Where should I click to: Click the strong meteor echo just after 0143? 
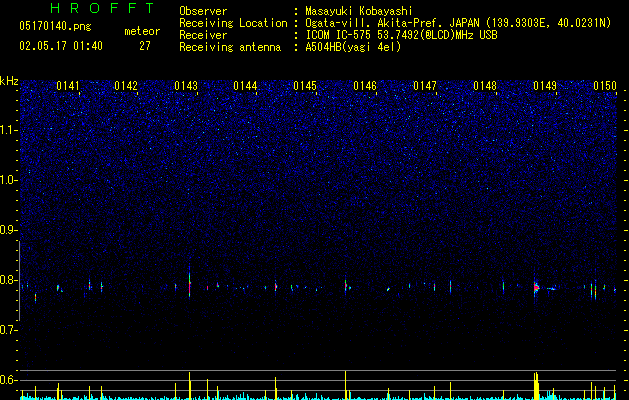(190, 284)
